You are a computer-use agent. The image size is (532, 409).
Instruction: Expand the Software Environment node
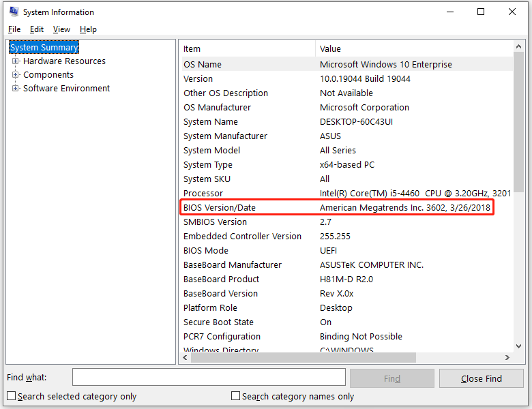15,88
